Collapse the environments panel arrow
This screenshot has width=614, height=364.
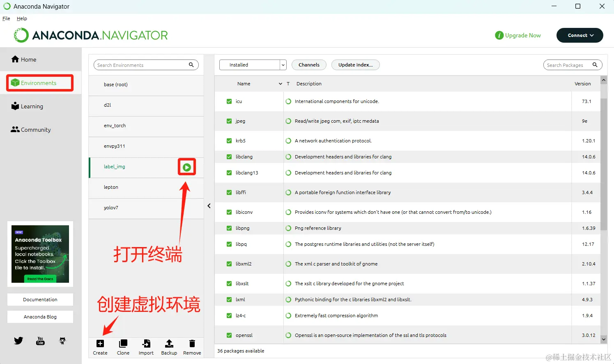[209, 206]
